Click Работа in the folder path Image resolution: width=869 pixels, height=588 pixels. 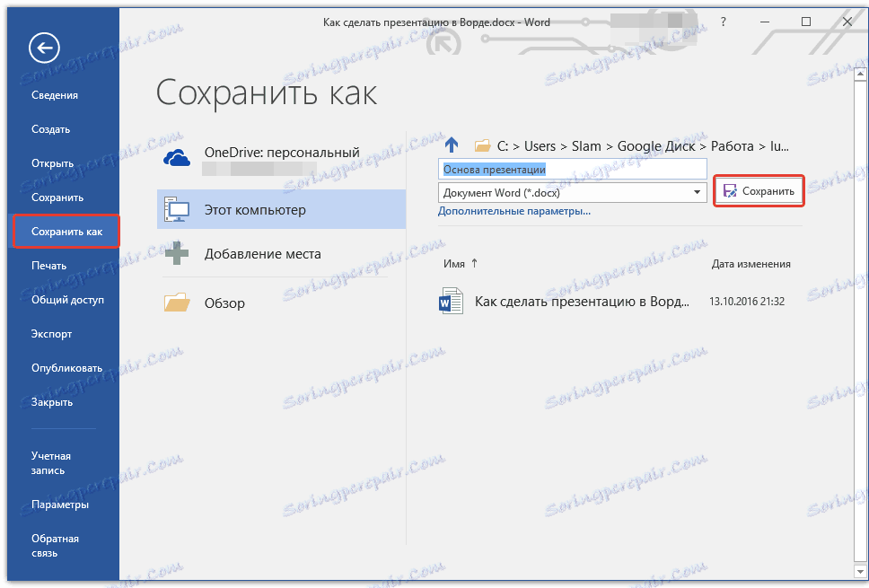733,145
